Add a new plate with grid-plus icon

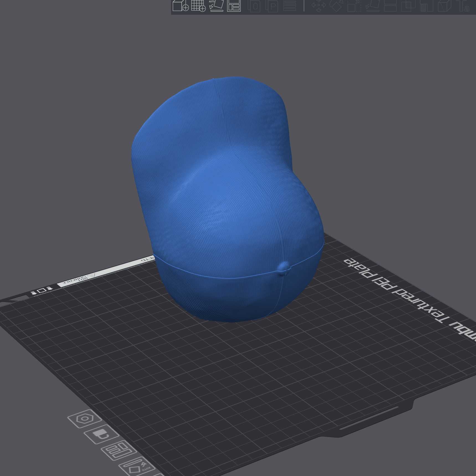pyautogui.click(x=198, y=6)
